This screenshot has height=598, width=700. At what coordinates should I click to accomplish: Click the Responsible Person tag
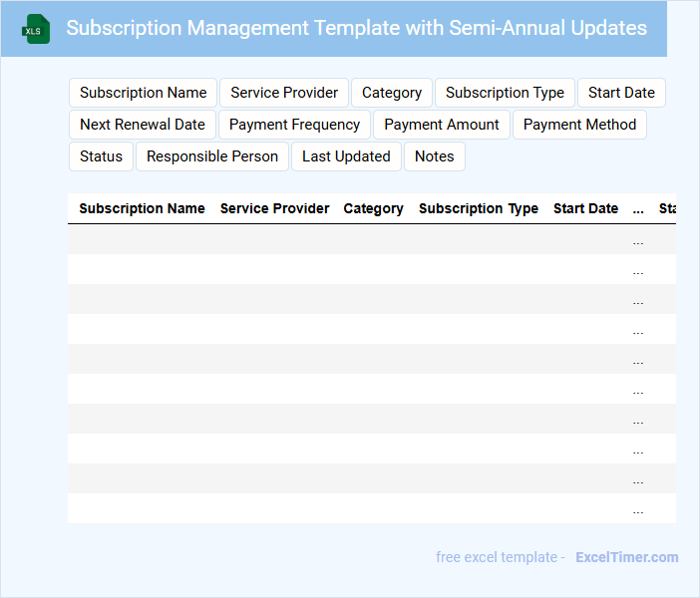pos(212,156)
